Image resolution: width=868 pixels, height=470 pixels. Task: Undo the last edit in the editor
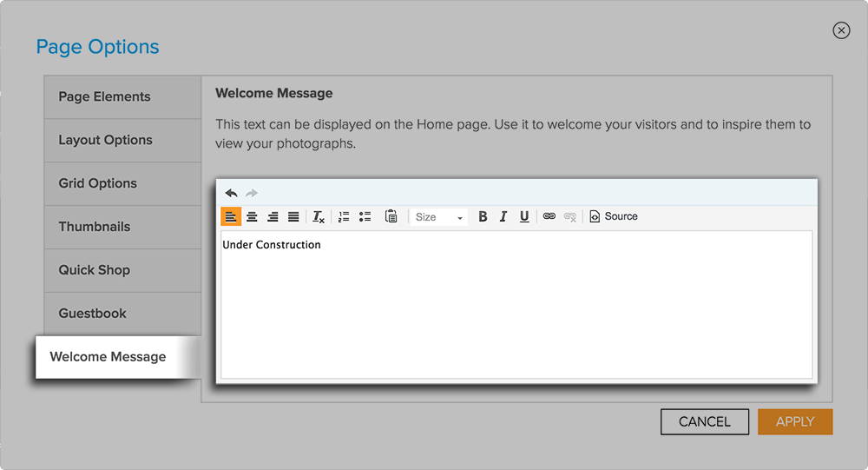(232, 193)
